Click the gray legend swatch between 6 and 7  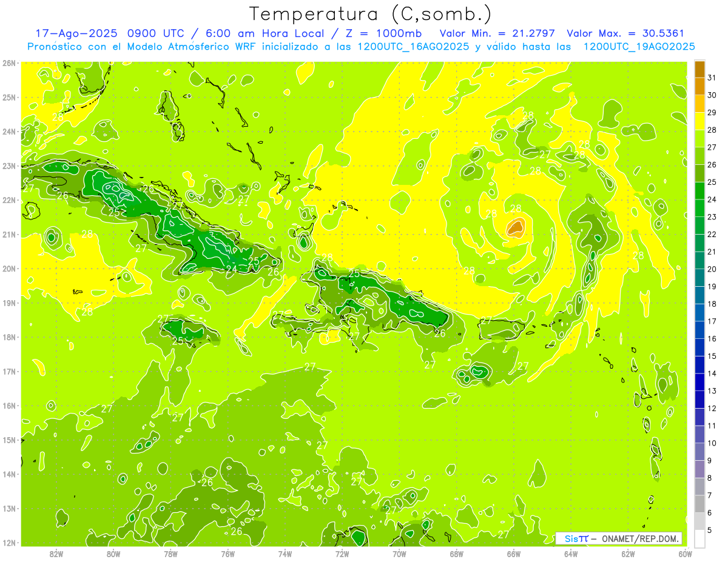[699, 504]
